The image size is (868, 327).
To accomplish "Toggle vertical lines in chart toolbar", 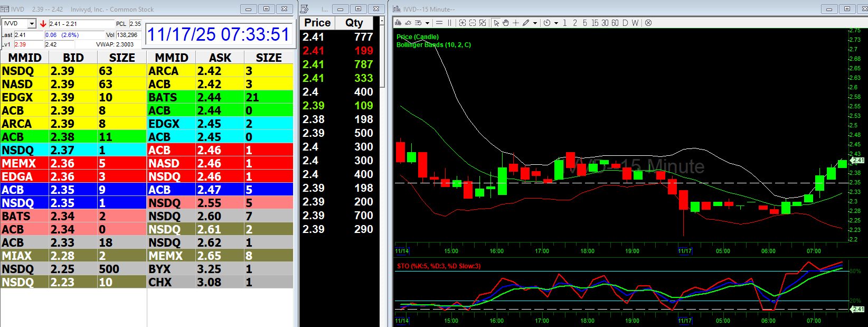I will (x=450, y=23).
